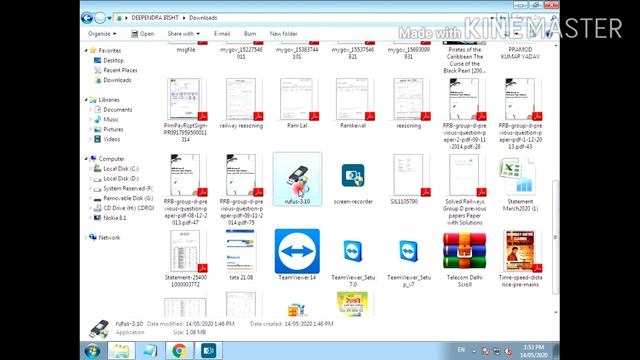Open the Organize menu

pos(102,34)
